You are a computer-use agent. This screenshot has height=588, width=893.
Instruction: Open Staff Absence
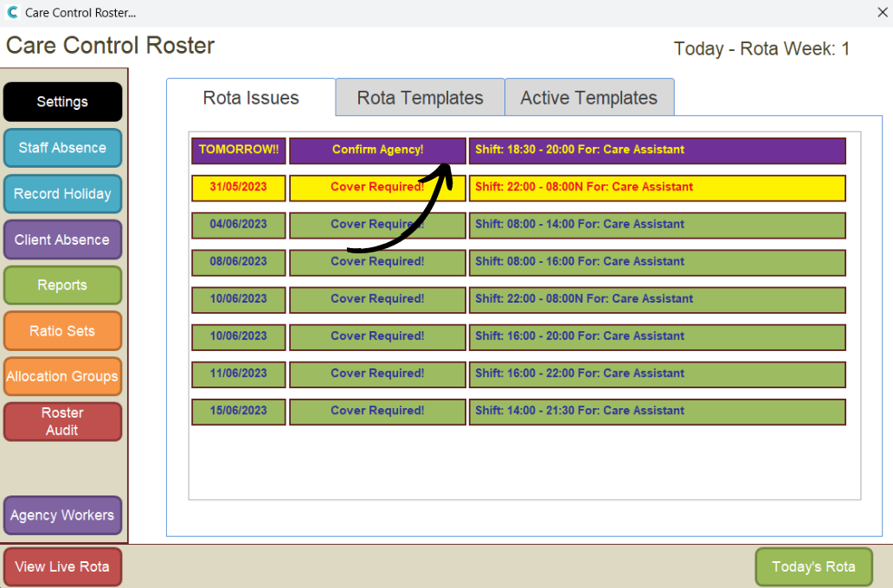(62, 148)
